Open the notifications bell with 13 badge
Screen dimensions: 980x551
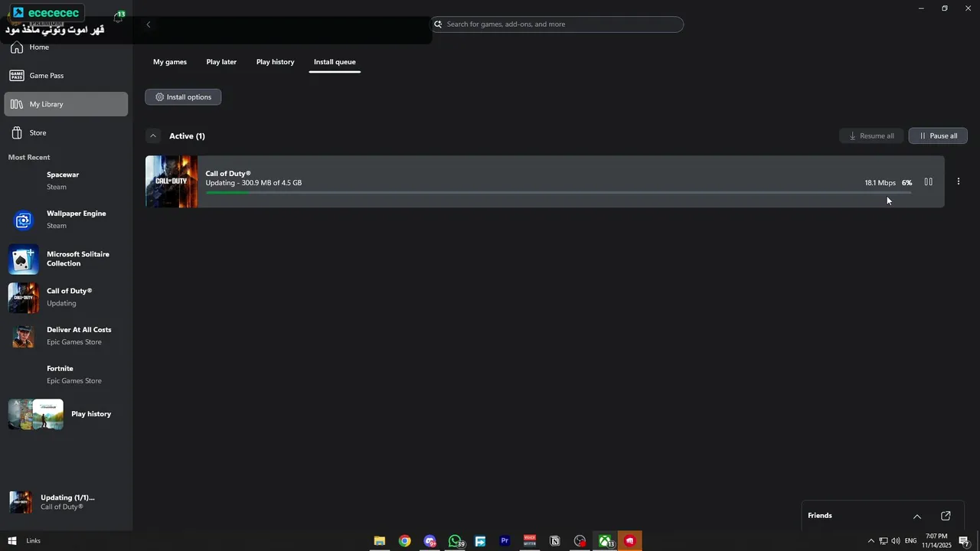(x=119, y=17)
